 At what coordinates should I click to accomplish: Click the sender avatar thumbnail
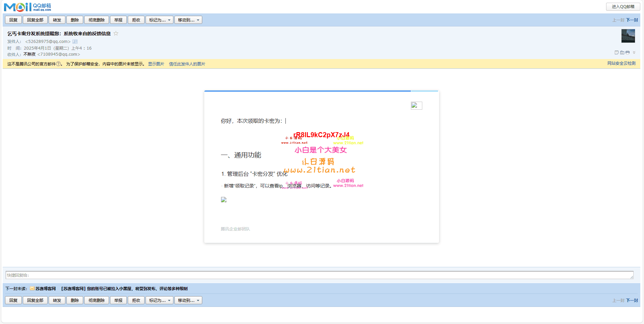[628, 36]
